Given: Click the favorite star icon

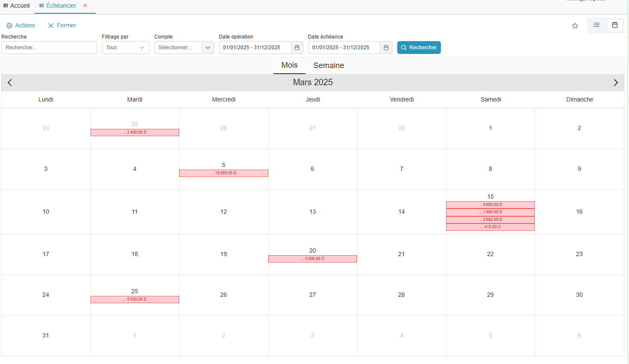Looking at the screenshot, I should 575,26.
